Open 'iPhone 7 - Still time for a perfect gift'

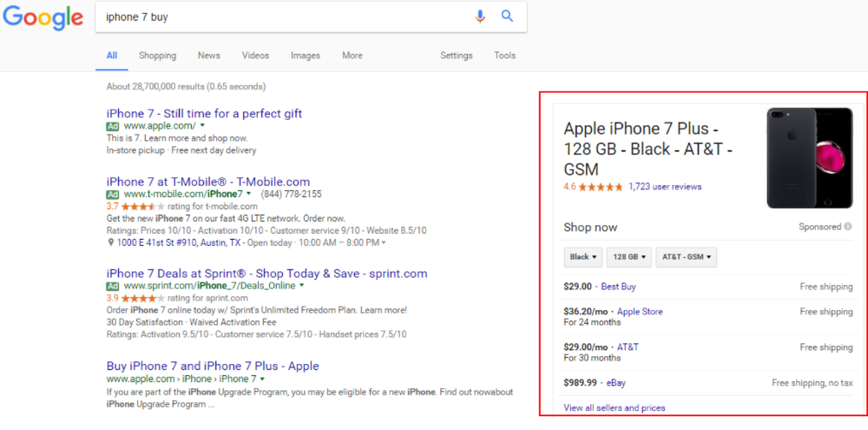(x=204, y=114)
